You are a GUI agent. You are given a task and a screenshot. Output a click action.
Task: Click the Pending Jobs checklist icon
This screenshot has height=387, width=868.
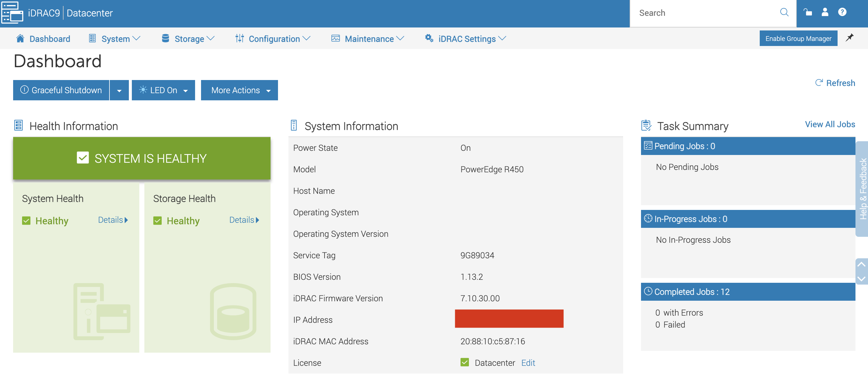pyautogui.click(x=648, y=145)
